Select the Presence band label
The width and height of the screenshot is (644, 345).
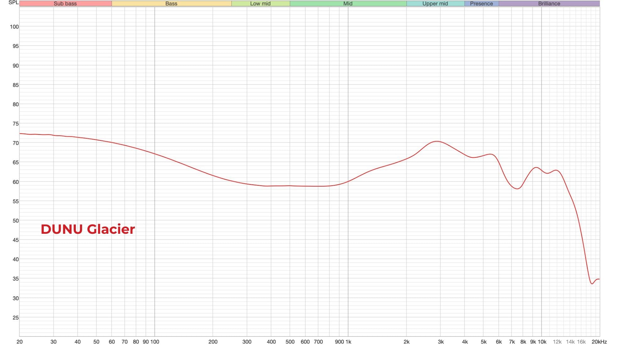coord(481,3)
